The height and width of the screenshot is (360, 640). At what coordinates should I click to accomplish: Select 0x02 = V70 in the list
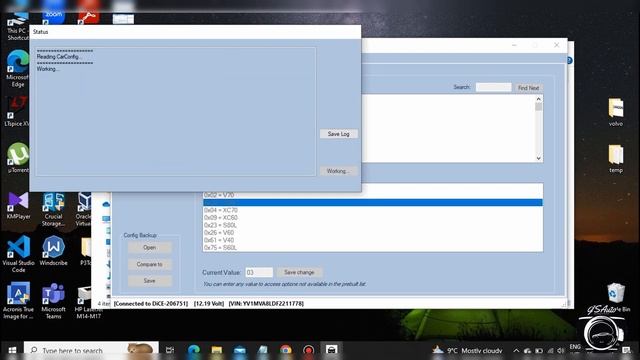pos(373,195)
